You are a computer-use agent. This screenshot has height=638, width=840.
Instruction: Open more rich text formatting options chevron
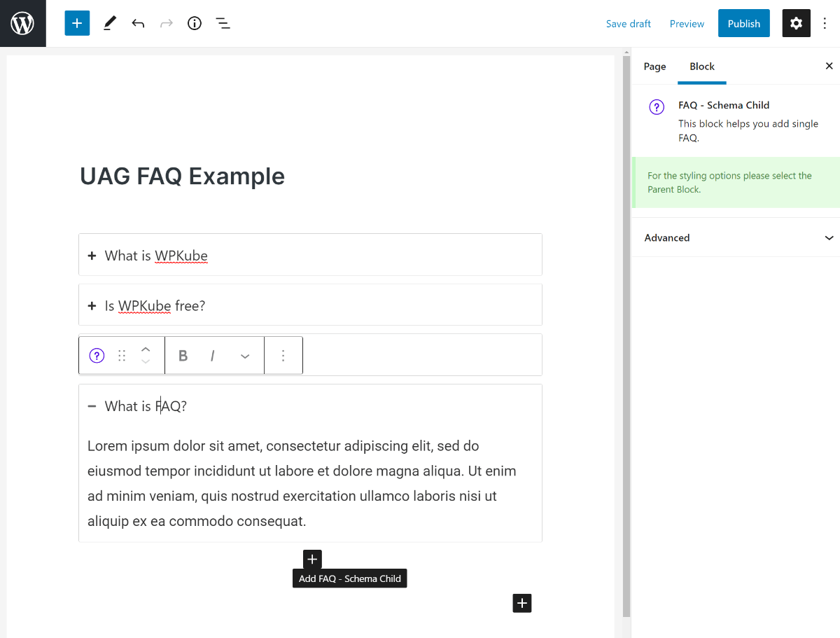(x=244, y=355)
